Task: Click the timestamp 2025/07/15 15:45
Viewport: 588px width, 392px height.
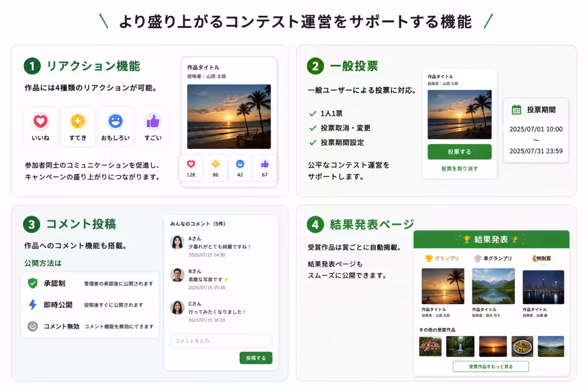Action: 207,288
